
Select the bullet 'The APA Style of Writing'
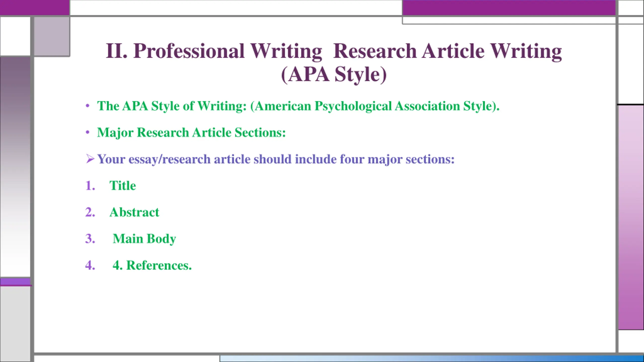[x=298, y=106]
